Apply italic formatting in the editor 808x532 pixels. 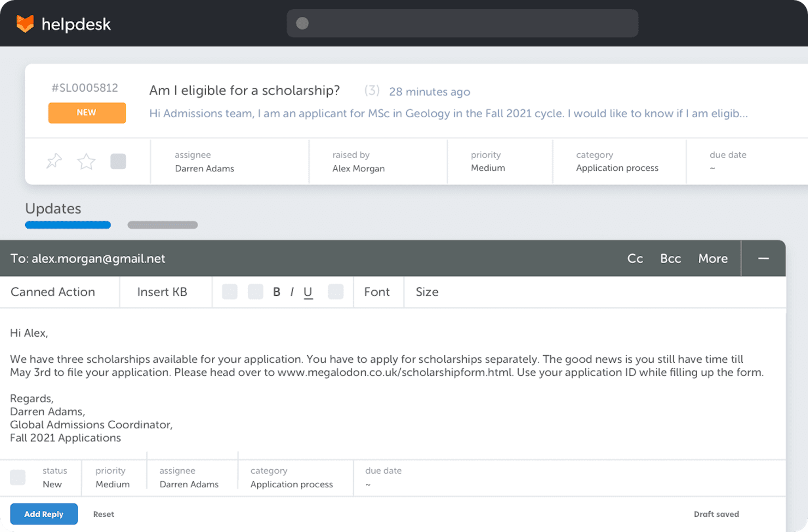[x=292, y=292]
